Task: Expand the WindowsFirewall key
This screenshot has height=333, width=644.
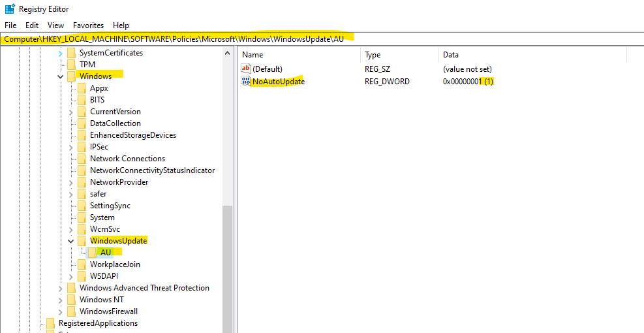Action: coord(61,311)
